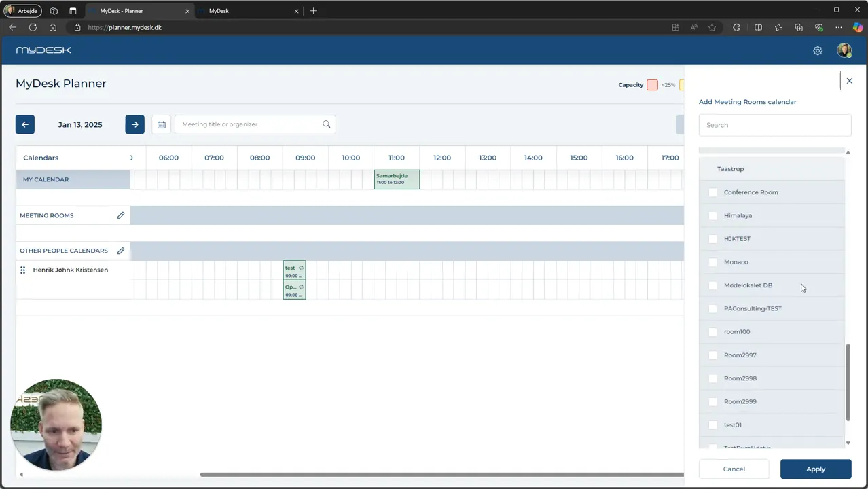Open the date picker calendar icon
The image size is (868, 489).
coord(162,124)
